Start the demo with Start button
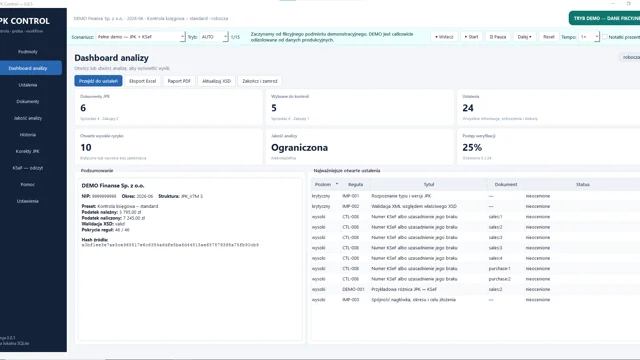The width and height of the screenshot is (640, 360). pos(471,37)
